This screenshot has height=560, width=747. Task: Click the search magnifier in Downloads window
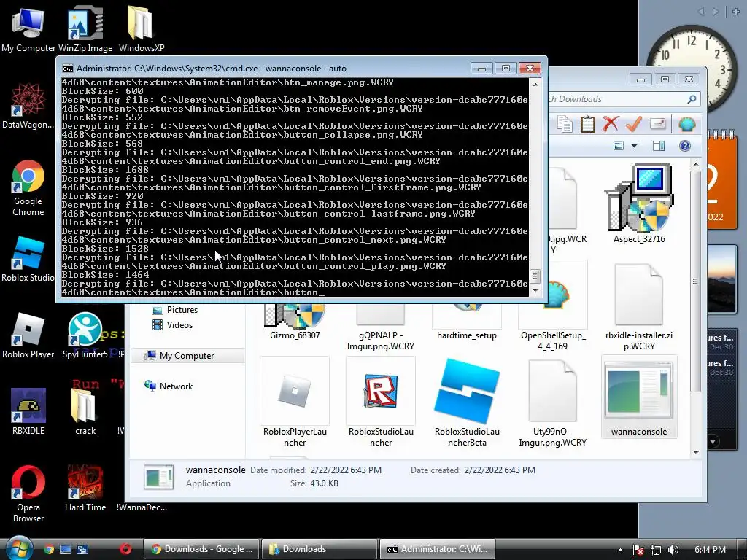(x=692, y=99)
